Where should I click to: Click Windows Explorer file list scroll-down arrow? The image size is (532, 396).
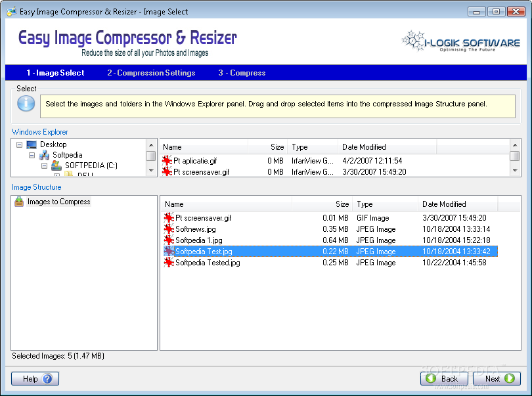[515, 171]
